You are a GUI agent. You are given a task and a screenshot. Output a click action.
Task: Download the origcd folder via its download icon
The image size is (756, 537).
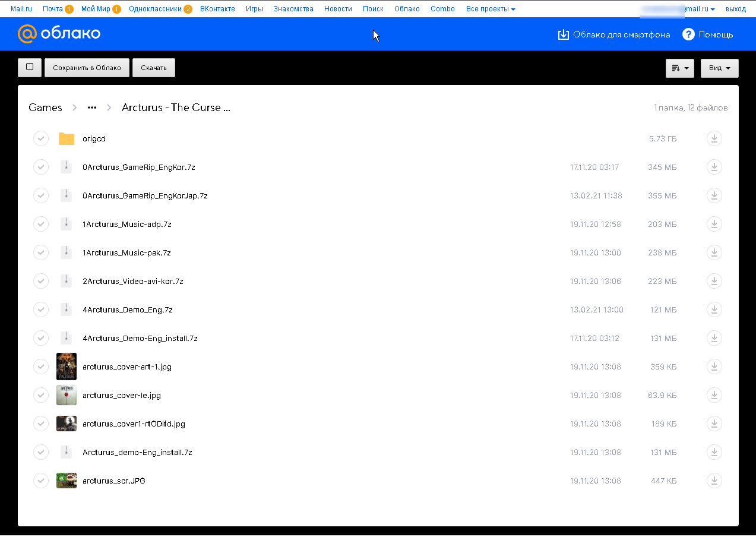coord(714,138)
